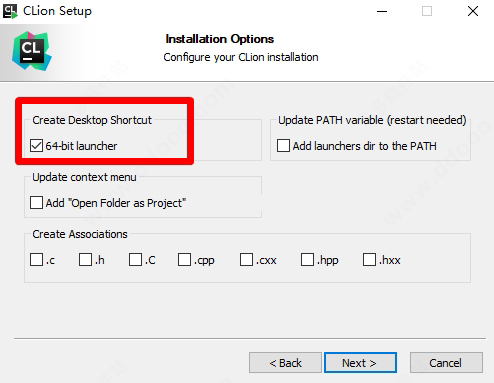494x383 pixels.
Task: Go to the Next > step
Action: click(360, 363)
